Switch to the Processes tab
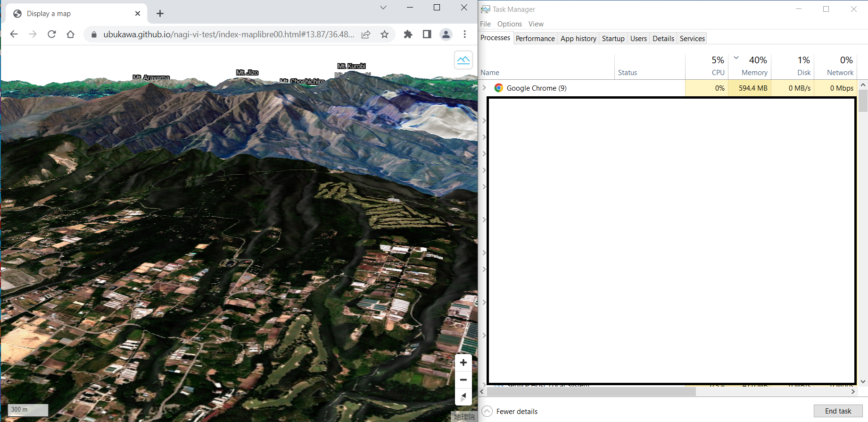The height and width of the screenshot is (422, 868). 495,38
